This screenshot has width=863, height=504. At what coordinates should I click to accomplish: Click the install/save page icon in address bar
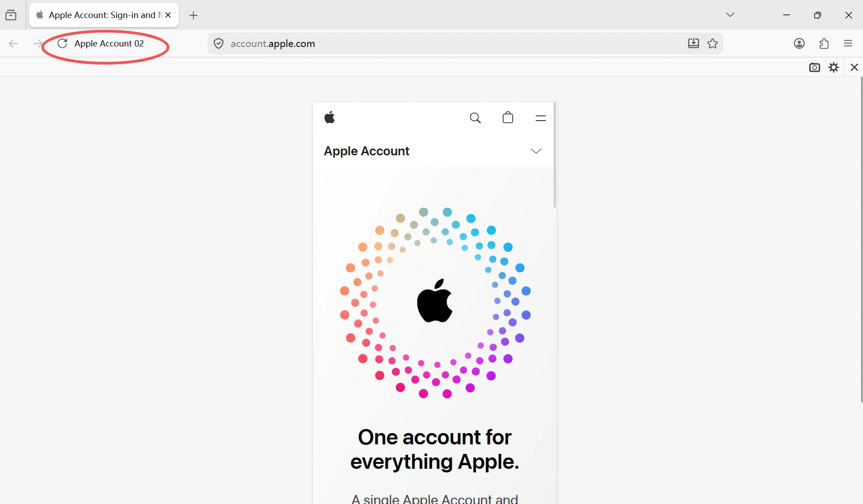tap(694, 43)
